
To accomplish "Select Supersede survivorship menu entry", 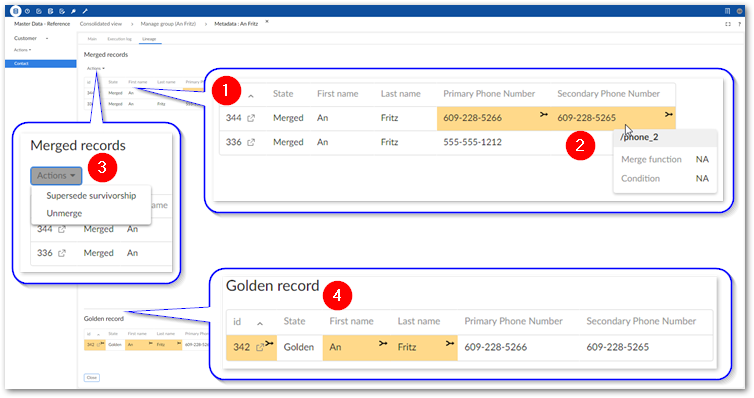I will (x=91, y=196).
